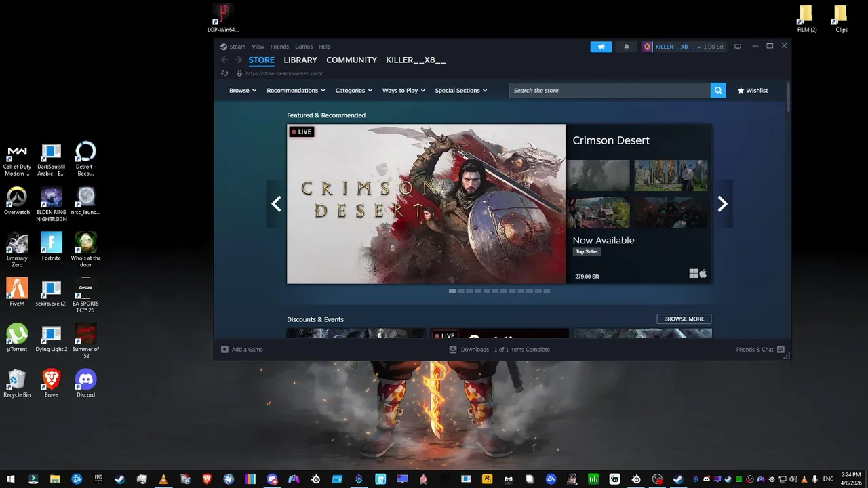The width and height of the screenshot is (868, 488).
Task: Go back with the Steam back arrow
Action: tap(224, 60)
